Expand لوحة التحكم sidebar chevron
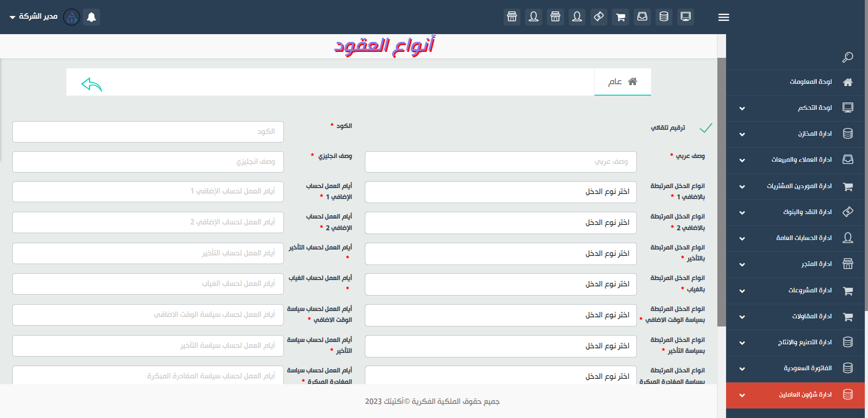 (742, 108)
